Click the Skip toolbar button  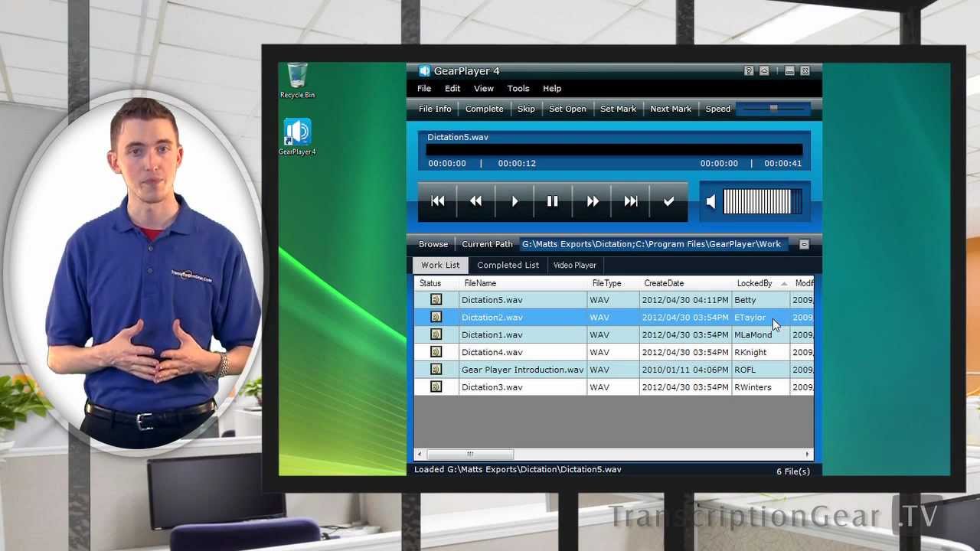(526, 109)
